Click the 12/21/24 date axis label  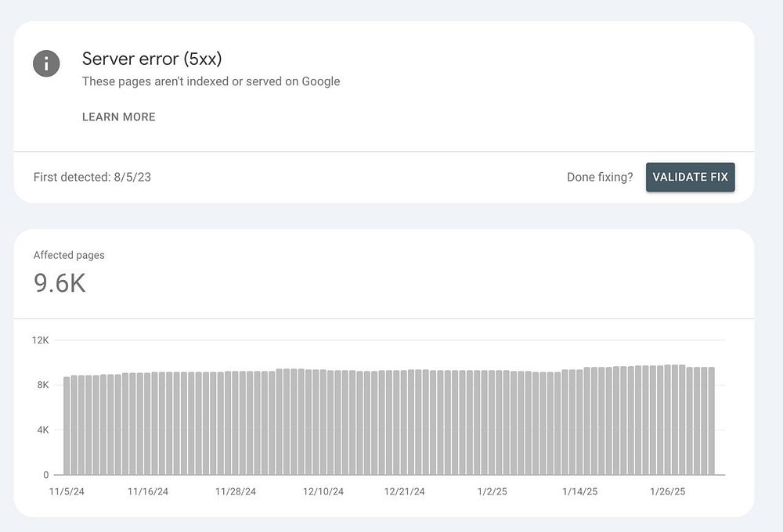point(405,491)
